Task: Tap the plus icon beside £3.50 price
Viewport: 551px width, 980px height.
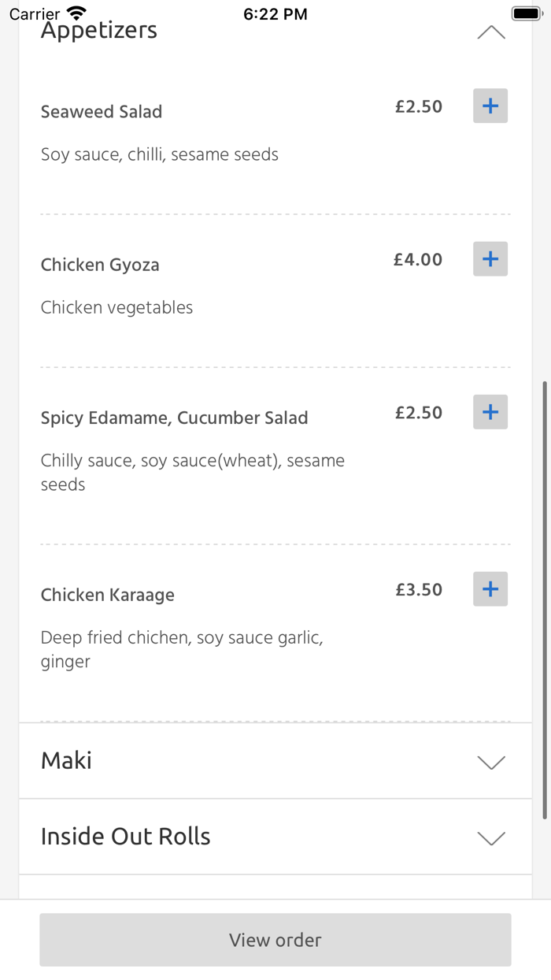Action: tap(490, 588)
